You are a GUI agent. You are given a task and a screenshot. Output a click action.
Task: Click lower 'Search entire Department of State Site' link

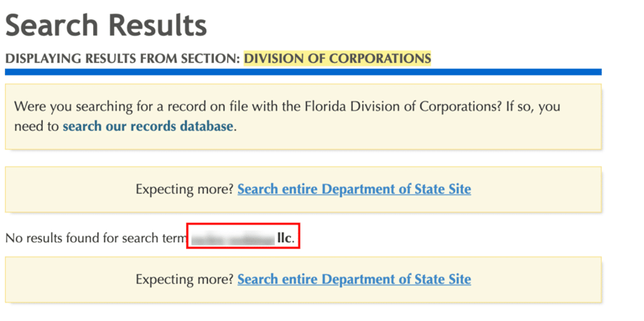pyautogui.click(x=354, y=279)
